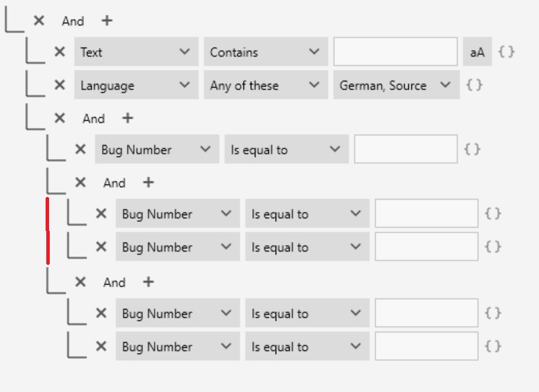Open the Contains operator dropdown
Viewport: 539px width, 392px height.
point(265,52)
